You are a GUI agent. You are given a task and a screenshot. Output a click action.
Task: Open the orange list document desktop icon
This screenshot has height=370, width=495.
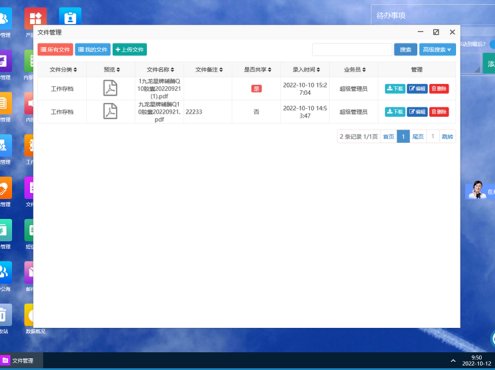tap(6, 103)
